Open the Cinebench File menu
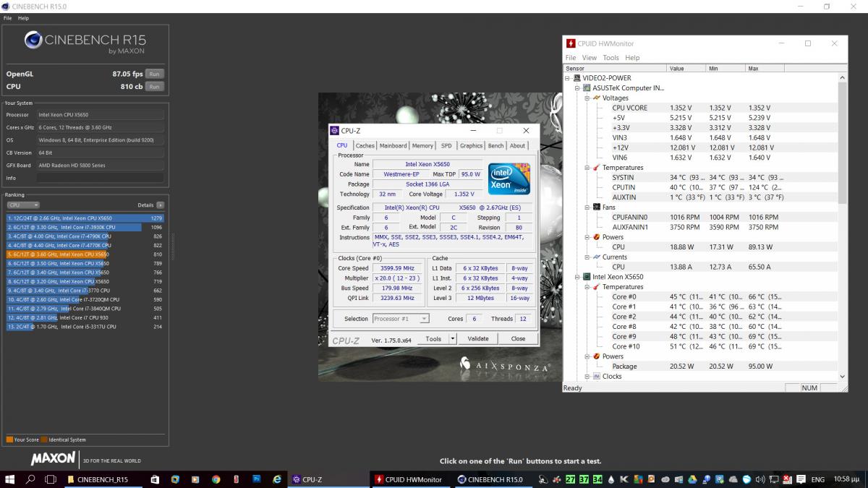Screen dimensions: 868x488 pos(7,18)
